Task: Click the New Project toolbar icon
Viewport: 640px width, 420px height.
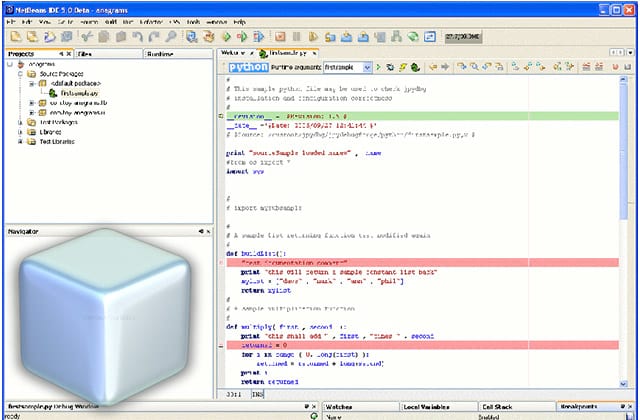Action: click(32, 37)
